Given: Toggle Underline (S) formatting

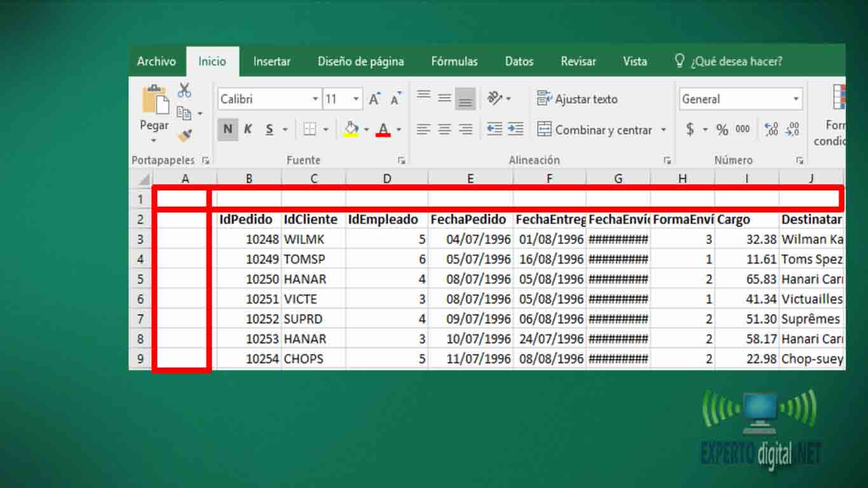Looking at the screenshot, I should pyautogui.click(x=269, y=130).
